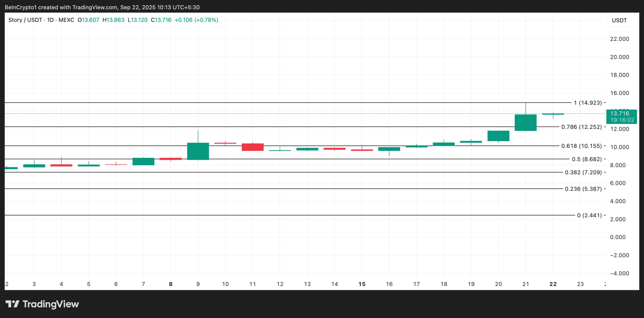The image size is (644, 318).
Task: Click the current price label 13.716
Action: (620, 114)
